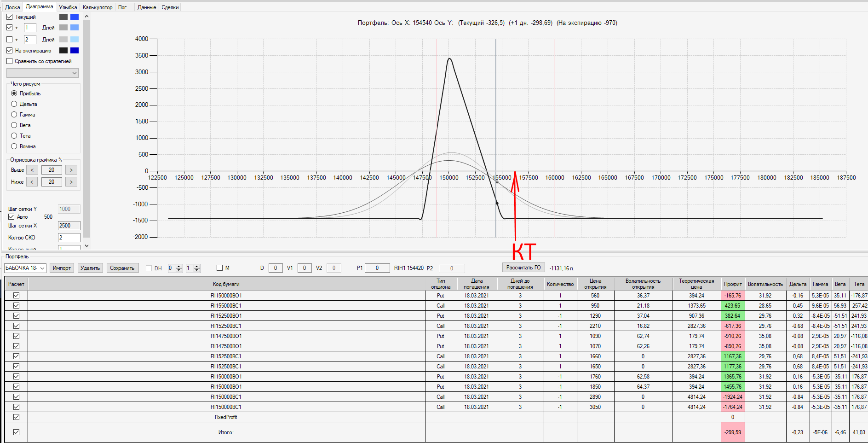
Task: Click the Волатильность открытия header
Action: [643, 284]
